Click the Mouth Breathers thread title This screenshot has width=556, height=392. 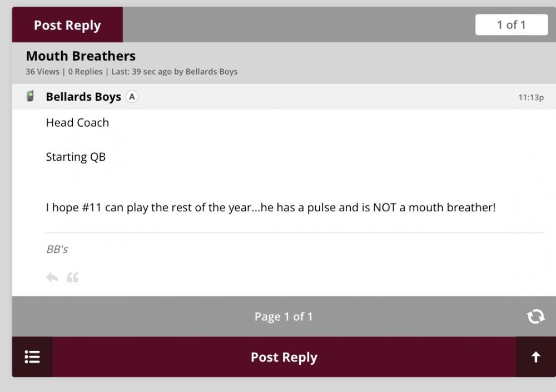(x=81, y=56)
